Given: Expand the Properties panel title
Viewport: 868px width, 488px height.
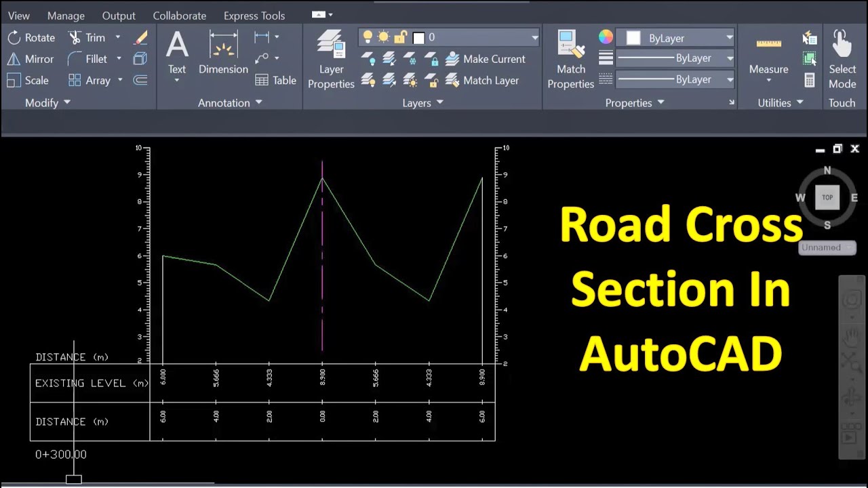Looking at the screenshot, I should [x=635, y=103].
